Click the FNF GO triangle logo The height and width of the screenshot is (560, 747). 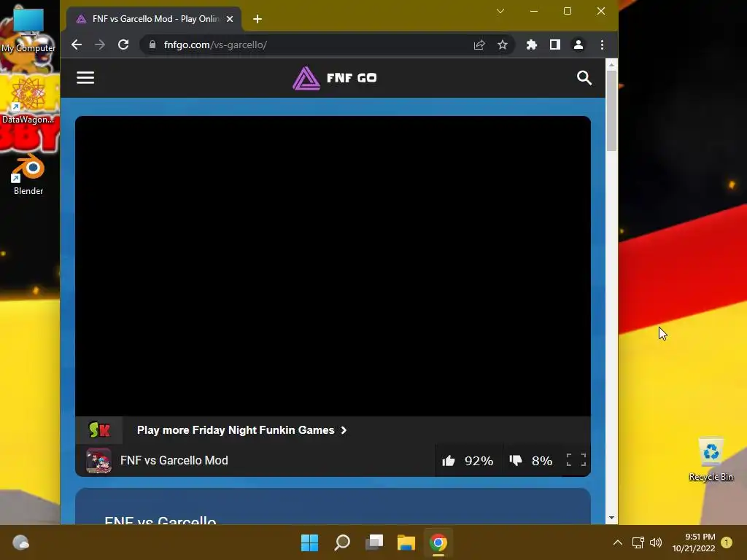[x=306, y=78]
